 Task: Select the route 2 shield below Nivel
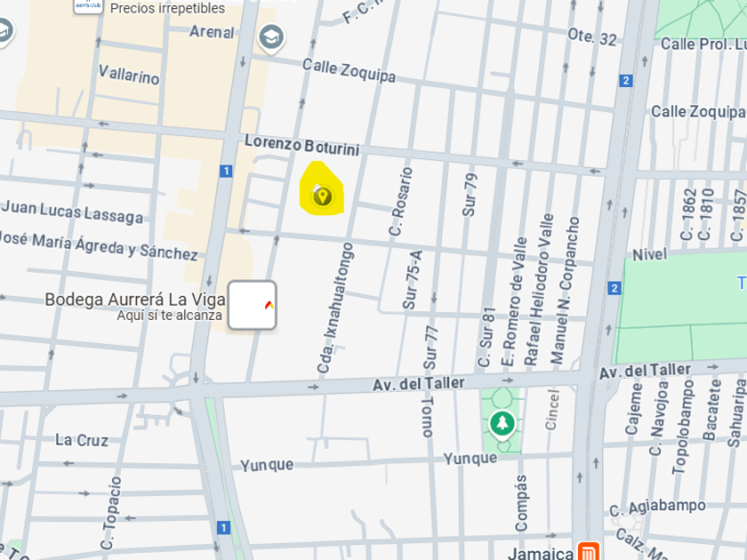click(614, 288)
